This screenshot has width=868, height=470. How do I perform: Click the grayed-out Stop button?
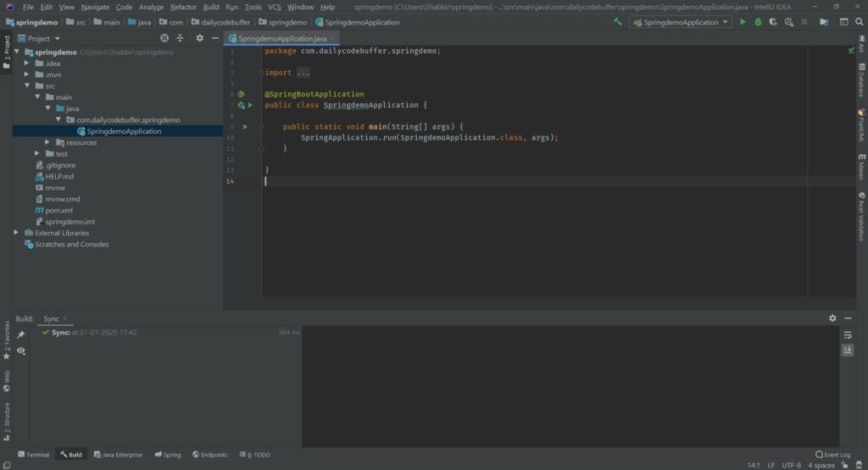[x=804, y=22]
